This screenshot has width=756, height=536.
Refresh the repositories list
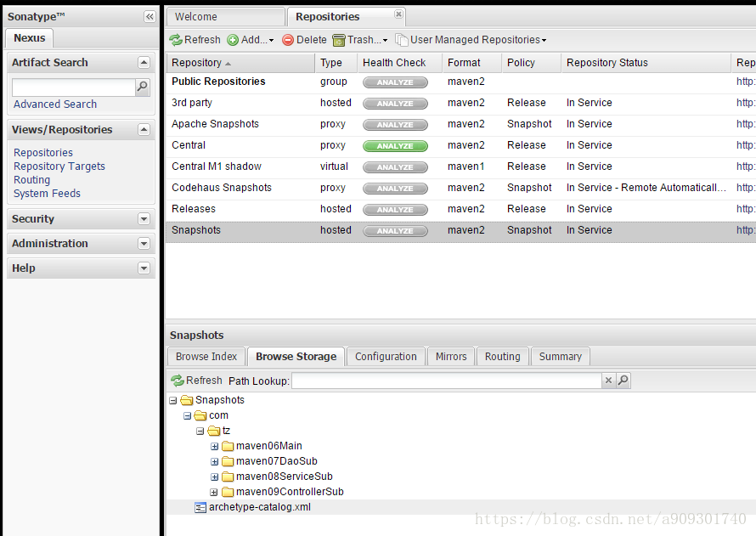tap(195, 40)
